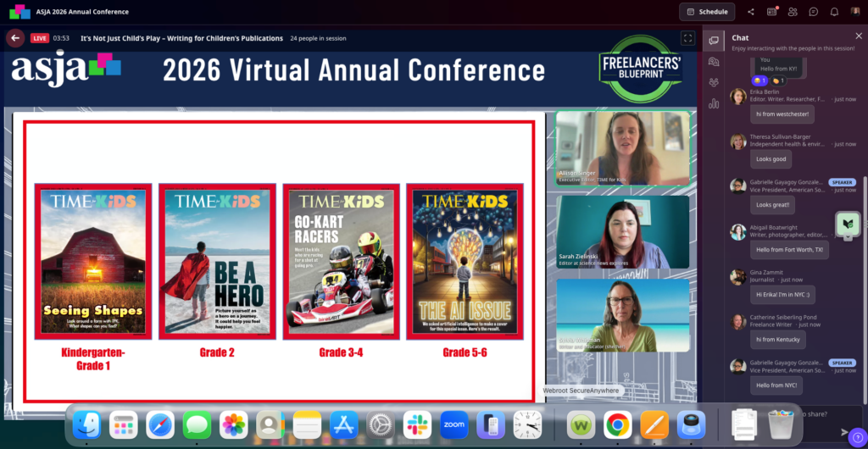
Task: Open the notifications bell
Action: pos(834,12)
